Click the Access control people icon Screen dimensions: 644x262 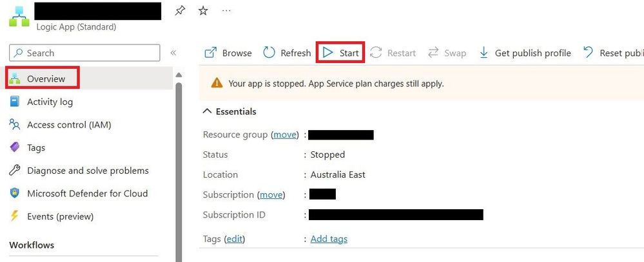[x=14, y=124]
